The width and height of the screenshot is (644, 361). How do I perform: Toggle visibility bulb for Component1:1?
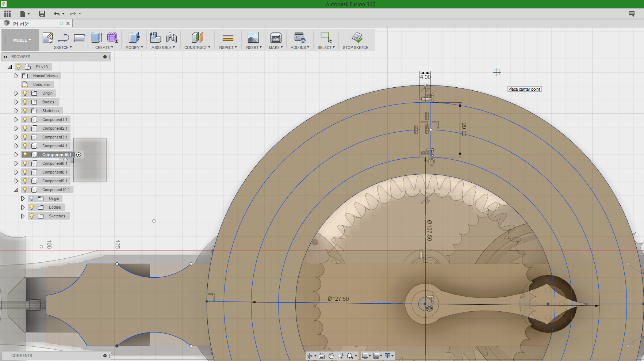coord(25,119)
